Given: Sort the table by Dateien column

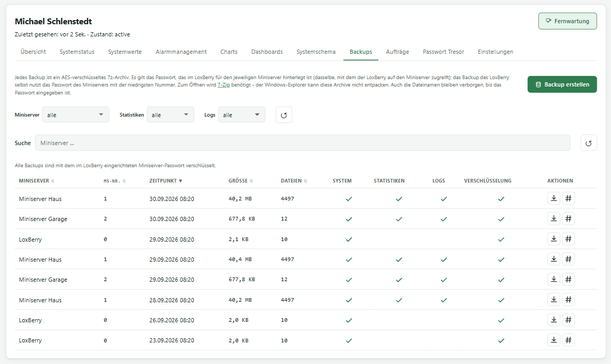Looking at the screenshot, I should [x=294, y=180].
